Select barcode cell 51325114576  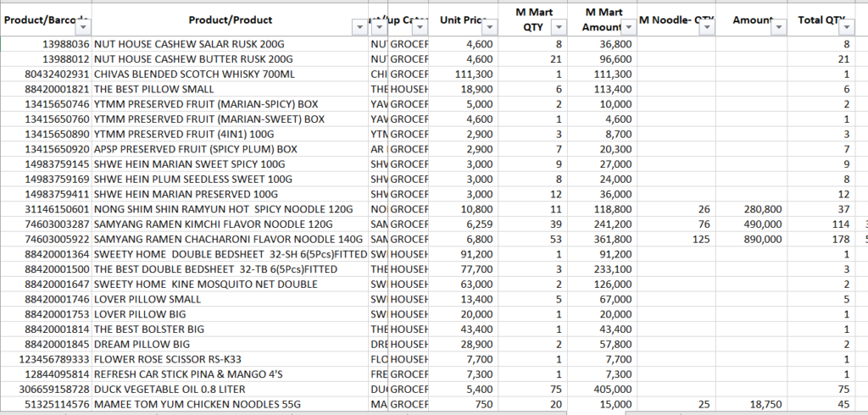click(x=46, y=404)
